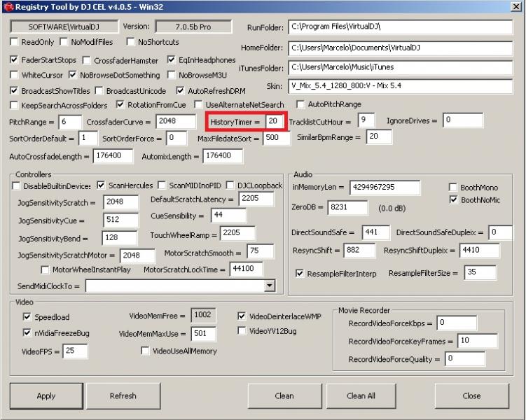Viewport: 526px width, 420px height.
Task: Check the NoBrowseM3U box
Action: click(171, 74)
